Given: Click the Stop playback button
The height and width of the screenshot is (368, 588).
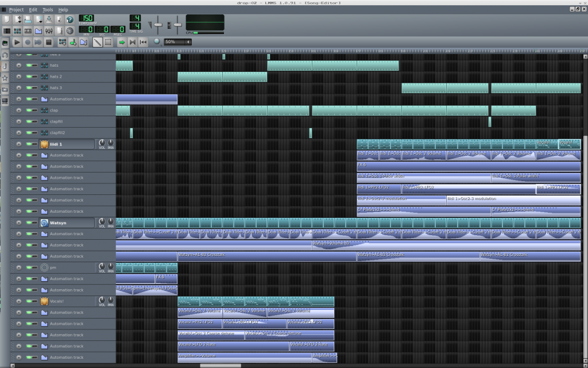Looking at the screenshot, I should tap(49, 42).
